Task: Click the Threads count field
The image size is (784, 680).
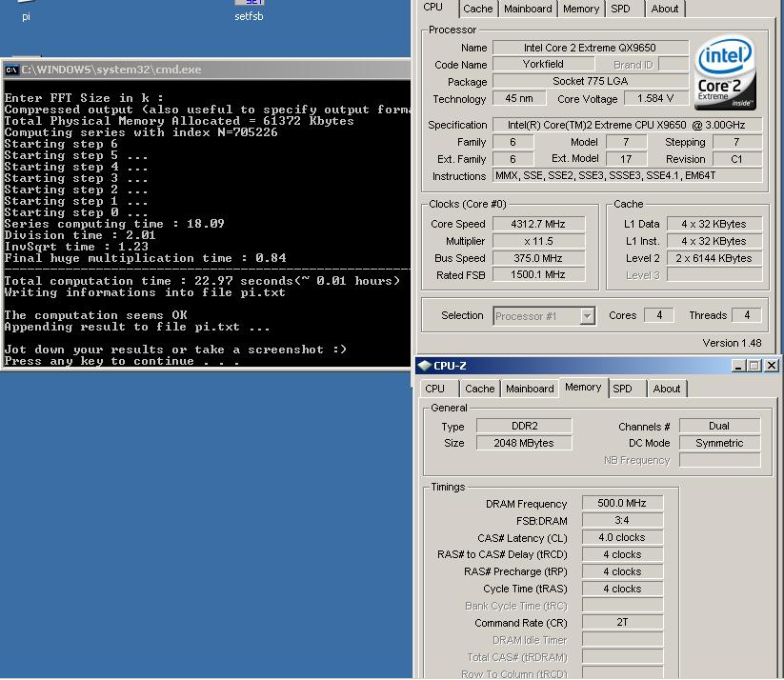Action: 747,315
